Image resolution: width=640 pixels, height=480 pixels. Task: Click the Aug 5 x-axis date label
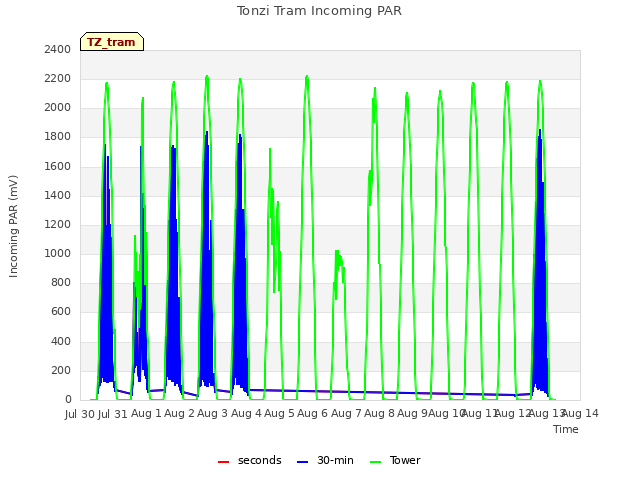tap(279, 413)
